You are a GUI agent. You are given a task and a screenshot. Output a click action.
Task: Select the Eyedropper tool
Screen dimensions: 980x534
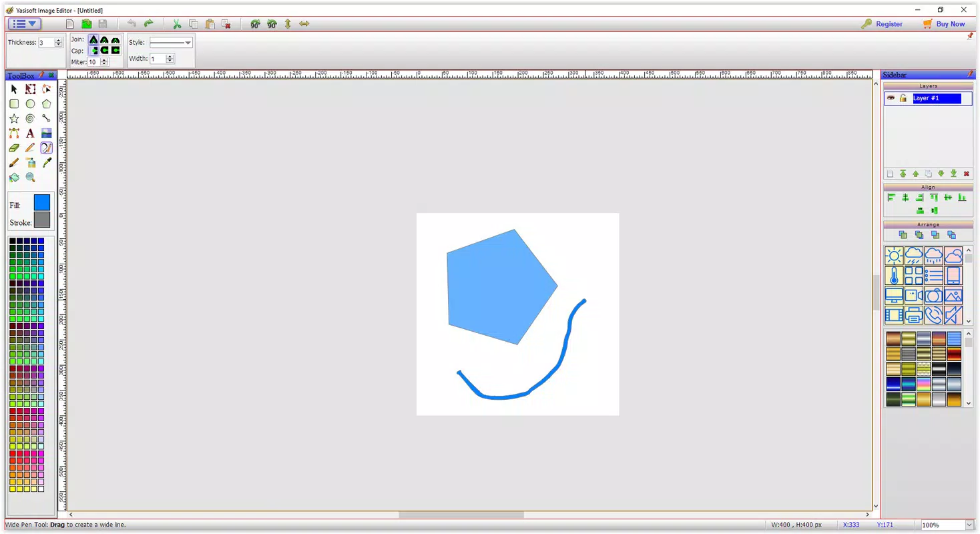pyautogui.click(x=46, y=162)
